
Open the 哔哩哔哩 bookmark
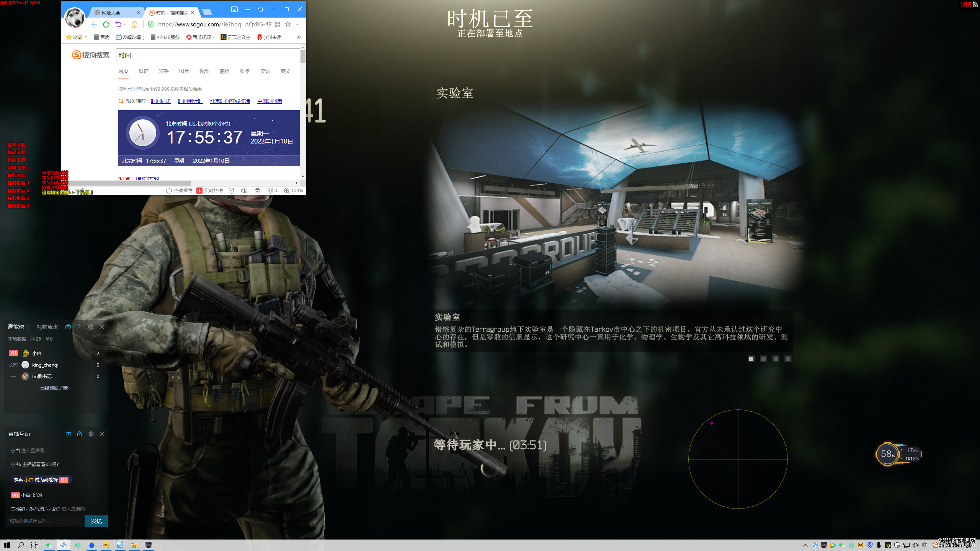click(130, 37)
